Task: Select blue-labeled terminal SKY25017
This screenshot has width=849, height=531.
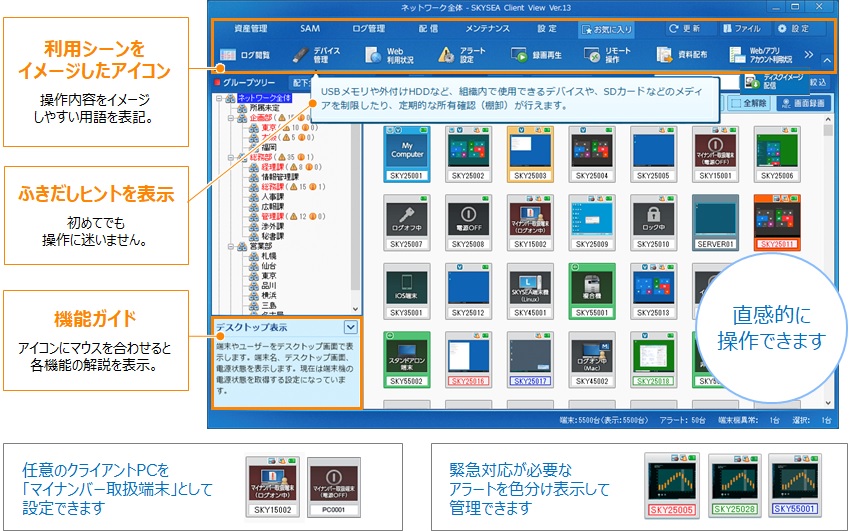Action: [530, 360]
